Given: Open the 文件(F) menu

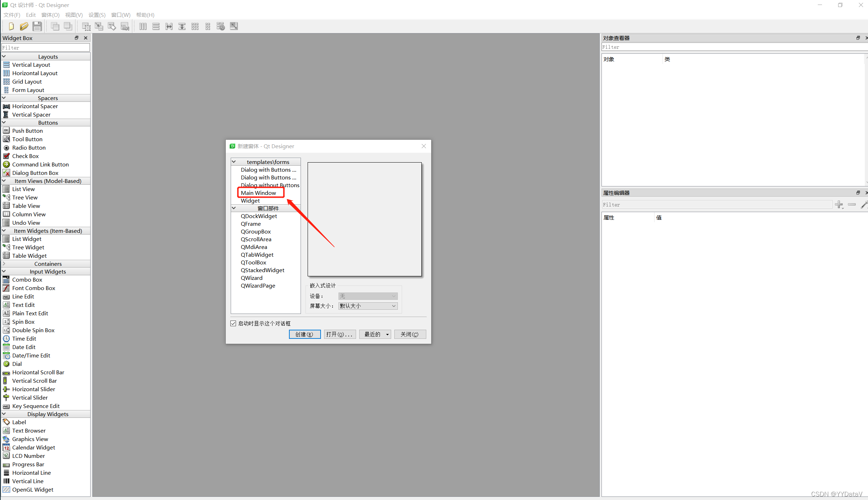Looking at the screenshot, I should pos(12,15).
